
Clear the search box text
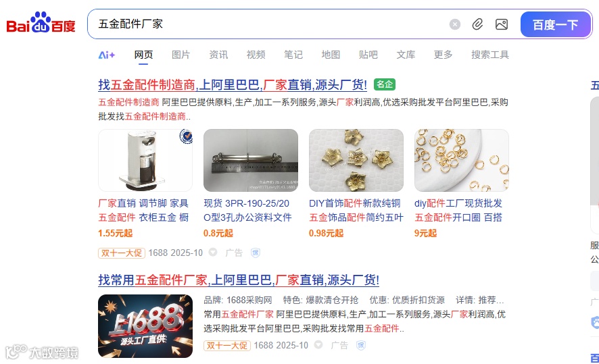coord(454,24)
